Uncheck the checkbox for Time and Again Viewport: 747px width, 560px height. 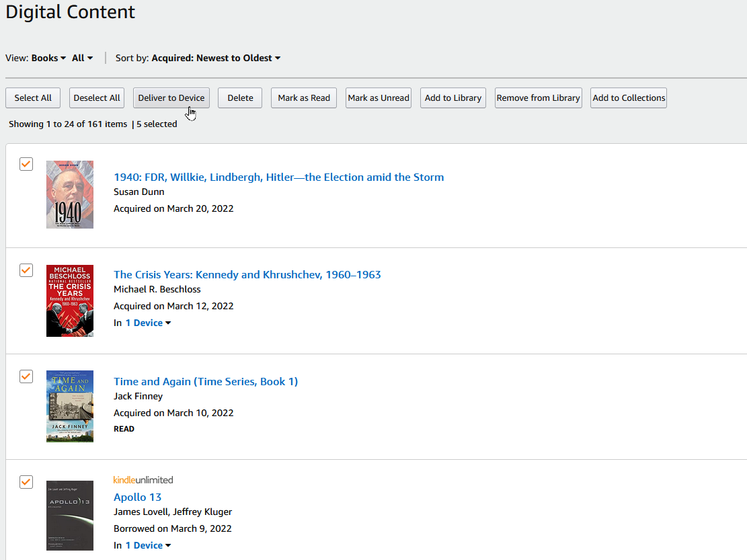click(x=26, y=376)
